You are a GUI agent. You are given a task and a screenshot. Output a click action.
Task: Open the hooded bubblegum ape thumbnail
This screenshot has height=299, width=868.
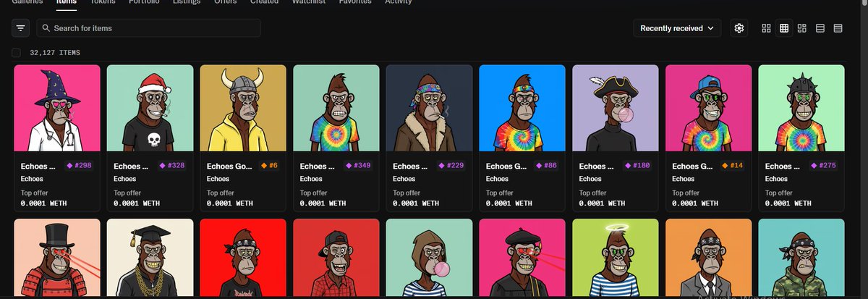coord(430,258)
